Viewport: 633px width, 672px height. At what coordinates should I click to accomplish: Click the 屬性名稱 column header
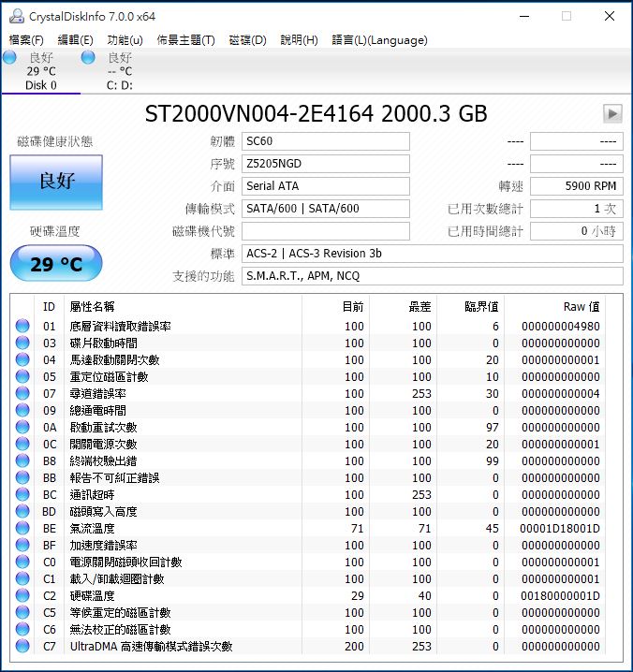[183, 307]
